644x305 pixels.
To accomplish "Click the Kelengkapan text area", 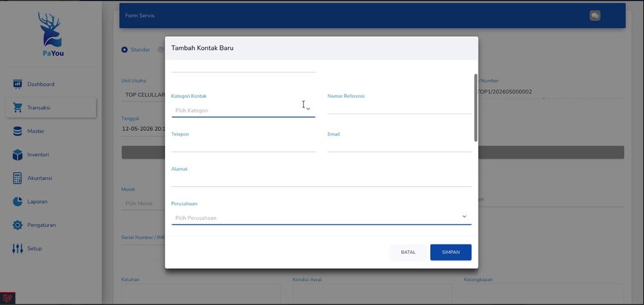I will [544, 294].
